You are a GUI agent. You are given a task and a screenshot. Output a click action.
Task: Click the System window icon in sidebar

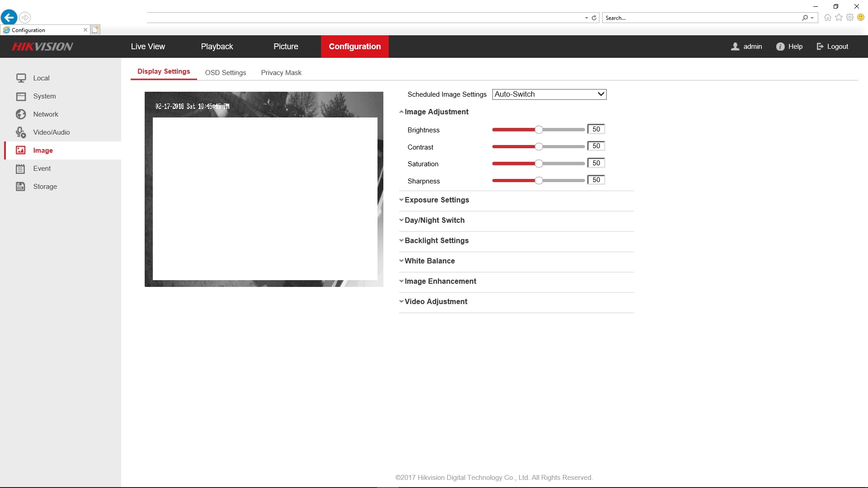point(21,96)
